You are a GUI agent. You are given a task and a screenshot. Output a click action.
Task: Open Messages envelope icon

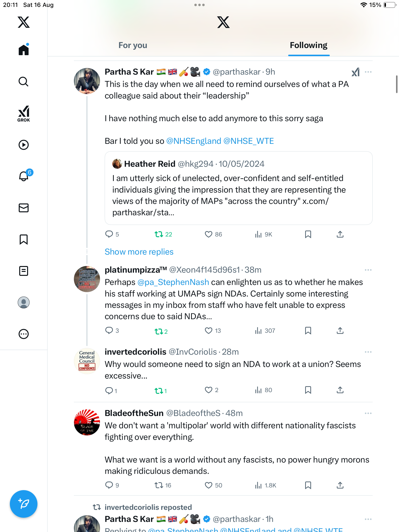(24, 208)
